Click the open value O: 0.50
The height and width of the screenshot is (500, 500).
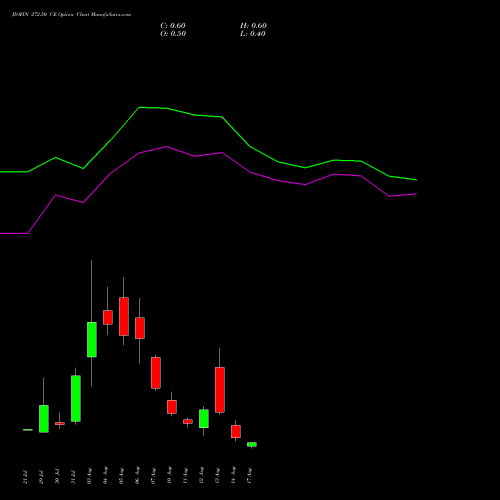tap(173, 34)
